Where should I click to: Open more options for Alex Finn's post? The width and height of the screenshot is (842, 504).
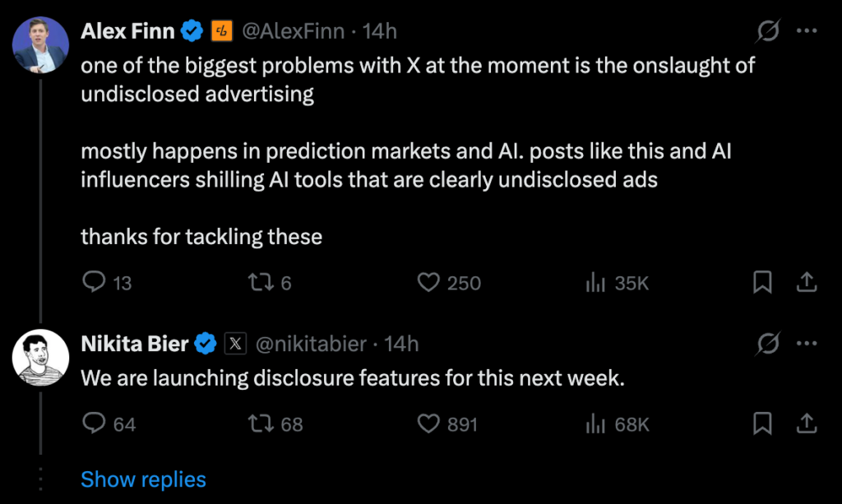(807, 31)
